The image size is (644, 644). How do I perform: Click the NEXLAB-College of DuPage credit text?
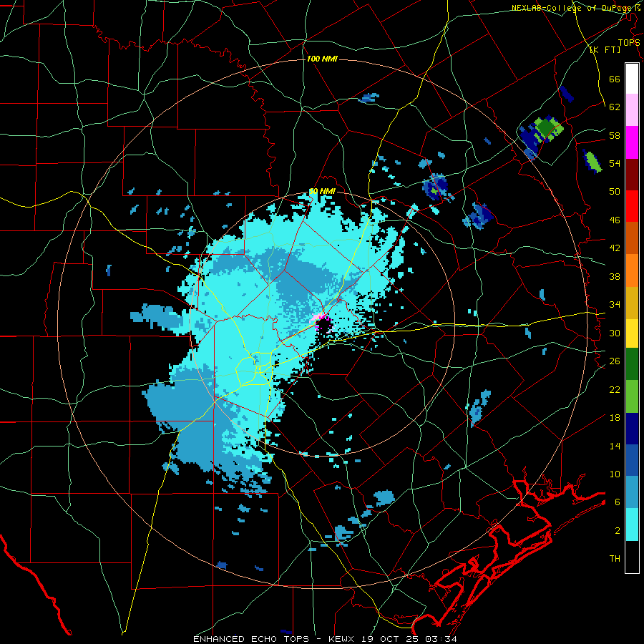575,8
